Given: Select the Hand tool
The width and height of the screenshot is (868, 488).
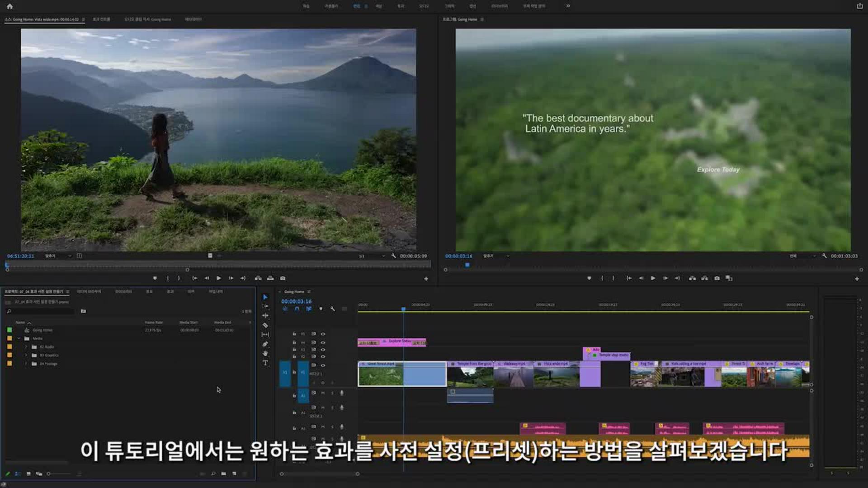Looking at the screenshot, I should 265,353.
